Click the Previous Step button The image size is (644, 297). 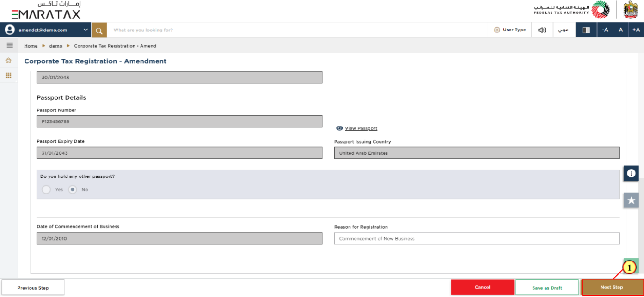point(33,288)
